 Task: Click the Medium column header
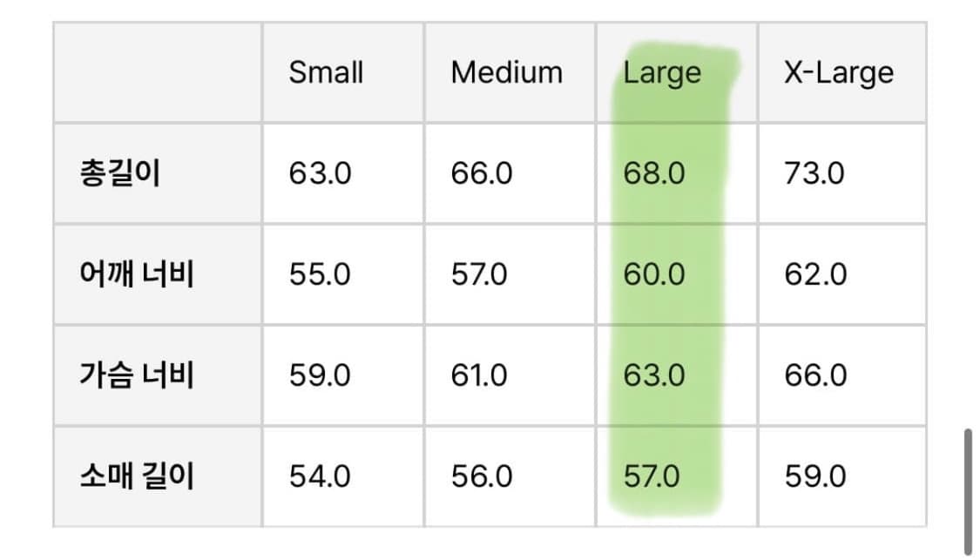click(x=506, y=72)
